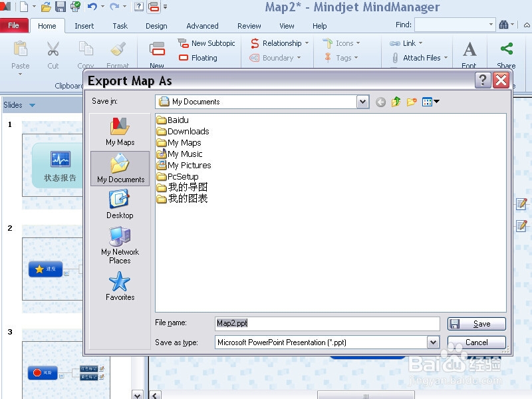Click the New document icon in quick access toolbar
The height and width of the screenshot is (399, 532).
point(24,7)
